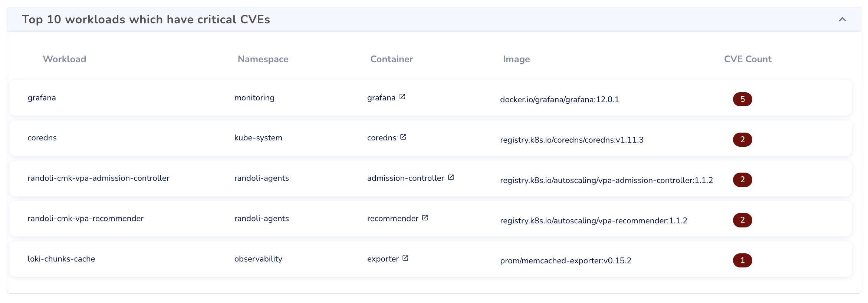The height and width of the screenshot is (303, 868).
Task: Click the Namespace column header
Action: pyautogui.click(x=263, y=59)
